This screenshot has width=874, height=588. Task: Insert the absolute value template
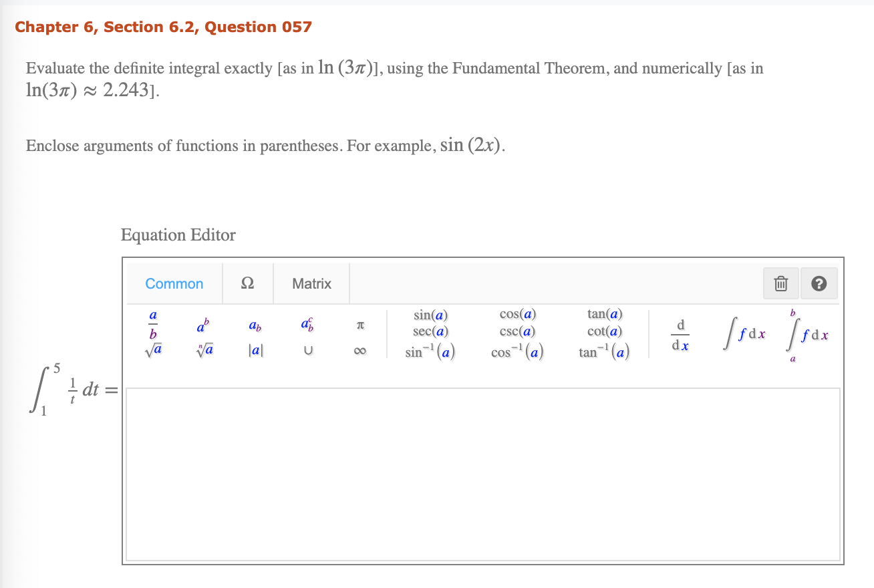(255, 350)
